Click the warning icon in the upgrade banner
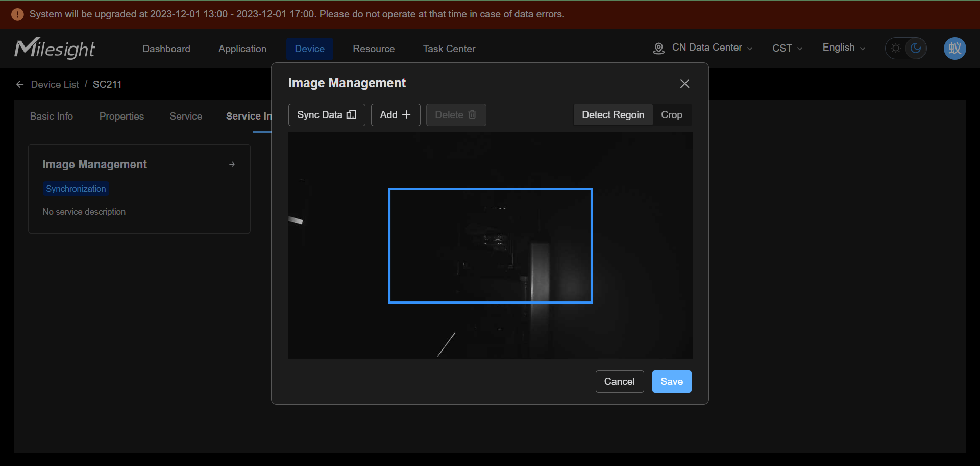 pyautogui.click(x=17, y=14)
